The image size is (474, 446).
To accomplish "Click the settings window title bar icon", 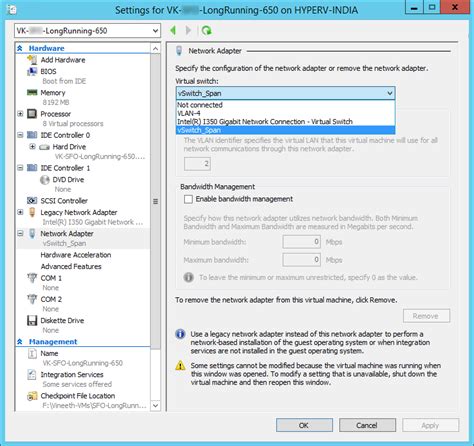I will pyautogui.click(x=12, y=9).
